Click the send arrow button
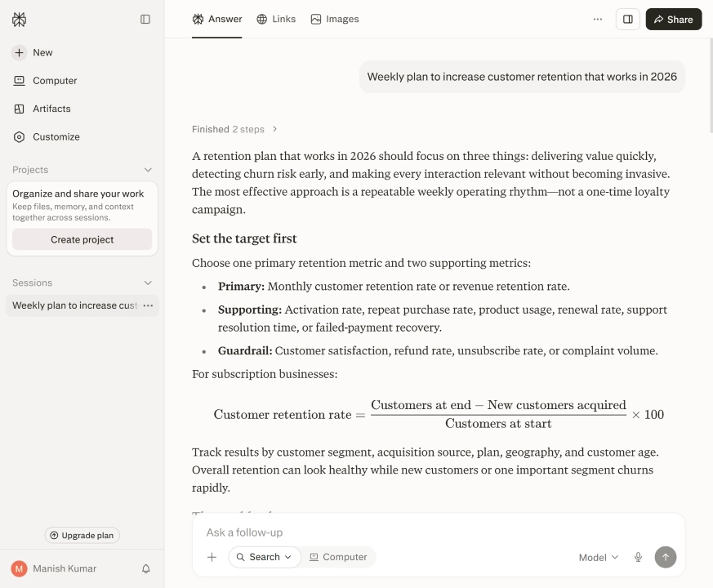Viewport: 713px width, 588px height. [x=666, y=557]
